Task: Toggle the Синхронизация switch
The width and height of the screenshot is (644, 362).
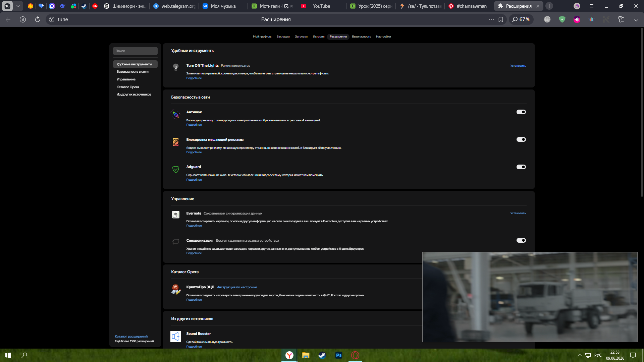Action: click(521, 240)
